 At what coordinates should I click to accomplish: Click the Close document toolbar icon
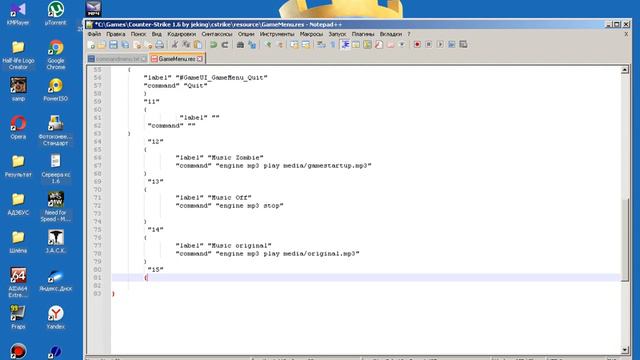pos(137,45)
